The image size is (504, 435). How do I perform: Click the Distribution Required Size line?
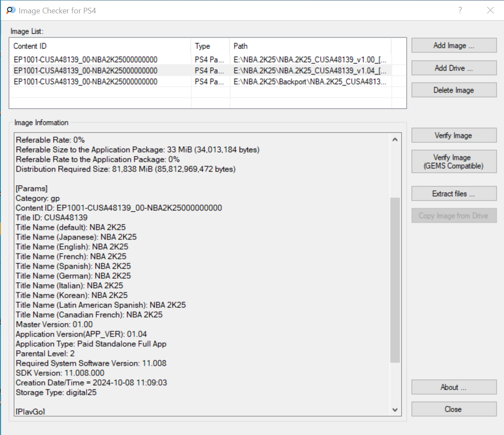click(x=126, y=169)
